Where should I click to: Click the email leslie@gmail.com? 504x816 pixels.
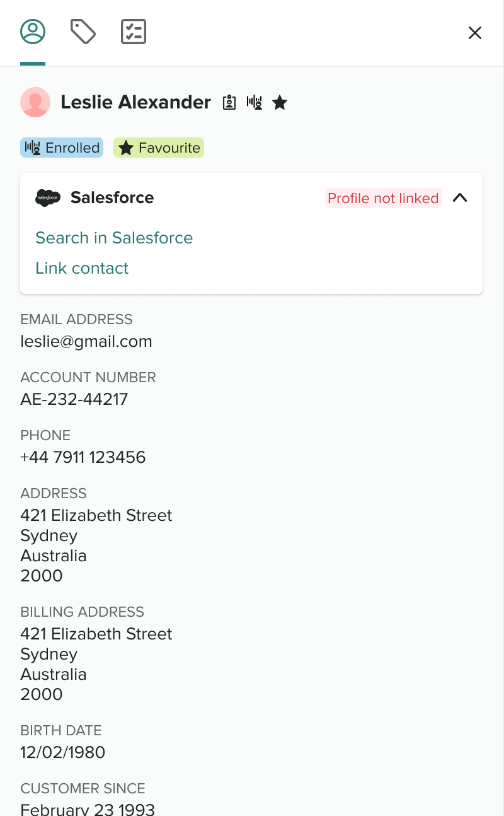(x=86, y=341)
